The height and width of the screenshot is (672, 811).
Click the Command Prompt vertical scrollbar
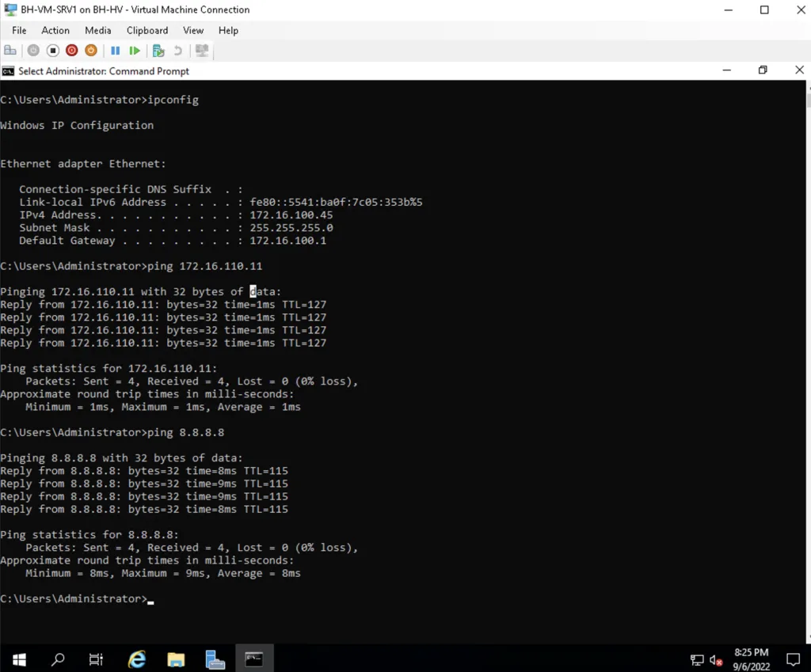point(809,362)
